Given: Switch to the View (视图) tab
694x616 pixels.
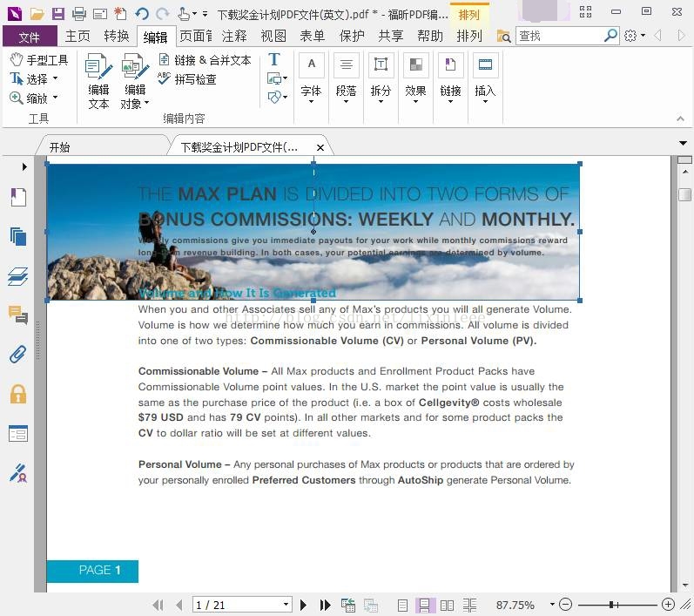Looking at the screenshot, I should click(x=273, y=36).
